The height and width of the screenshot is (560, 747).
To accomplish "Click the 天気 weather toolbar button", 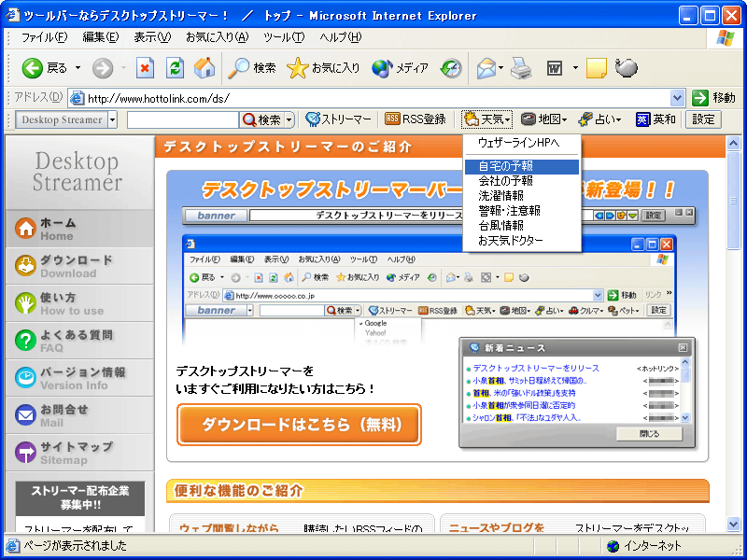I will pos(486,119).
